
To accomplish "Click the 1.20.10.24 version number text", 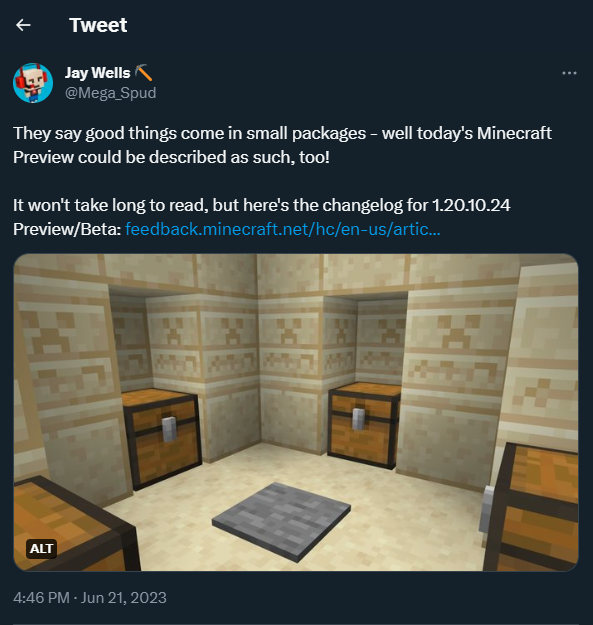I will [x=471, y=205].
